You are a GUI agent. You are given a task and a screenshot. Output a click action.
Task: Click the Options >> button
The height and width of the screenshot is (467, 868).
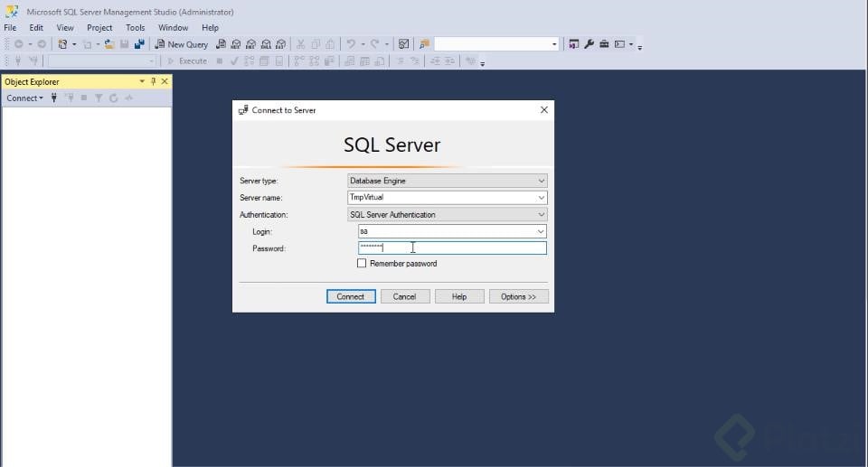[x=519, y=296]
